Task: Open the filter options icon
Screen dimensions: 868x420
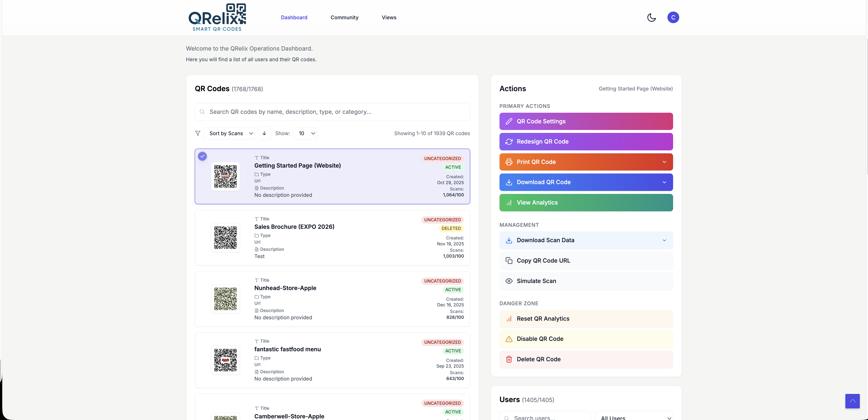Action: [x=198, y=133]
